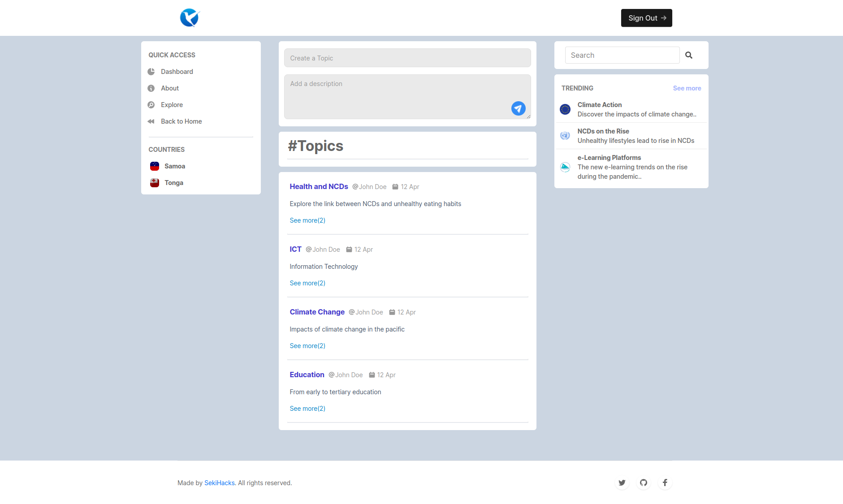Select Back to Home link
The height and width of the screenshot is (504, 843).
[182, 121]
